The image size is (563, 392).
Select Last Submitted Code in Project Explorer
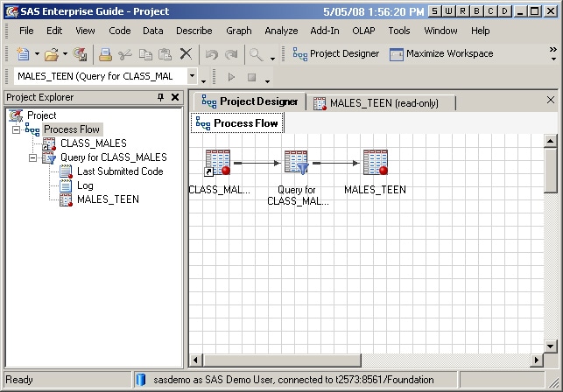[x=119, y=171]
